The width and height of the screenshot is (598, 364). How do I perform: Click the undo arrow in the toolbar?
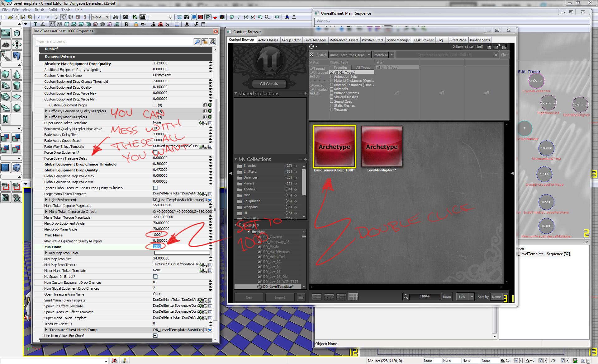pyautogui.click(x=40, y=17)
